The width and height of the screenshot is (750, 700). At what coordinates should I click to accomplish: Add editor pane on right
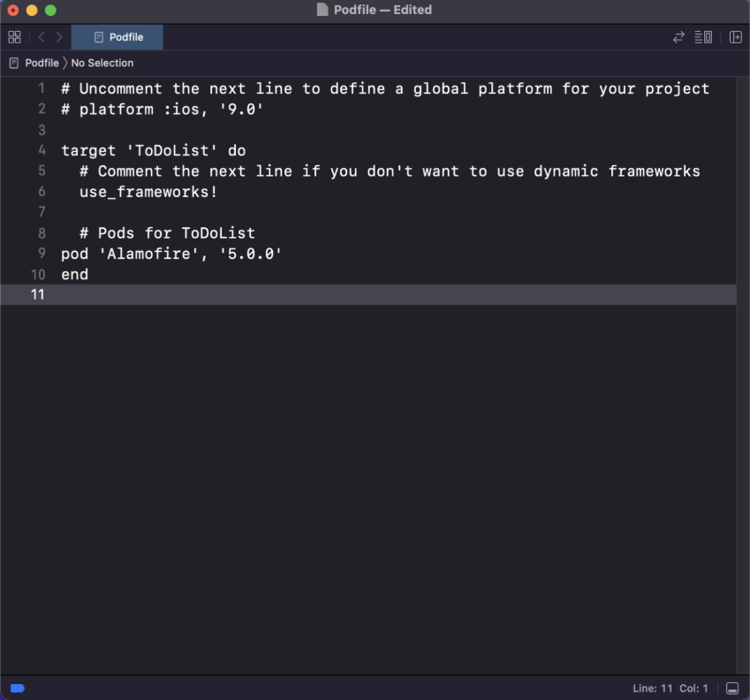coord(736,37)
